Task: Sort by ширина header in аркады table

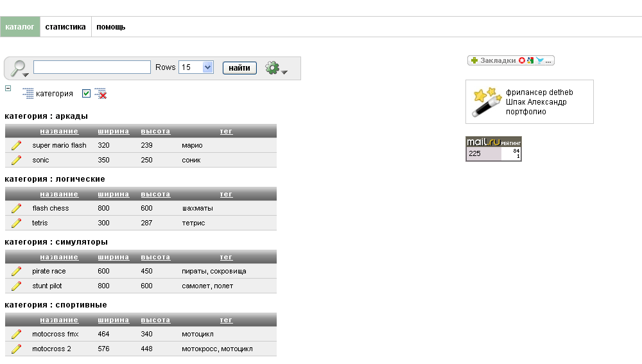Action: [x=114, y=132]
